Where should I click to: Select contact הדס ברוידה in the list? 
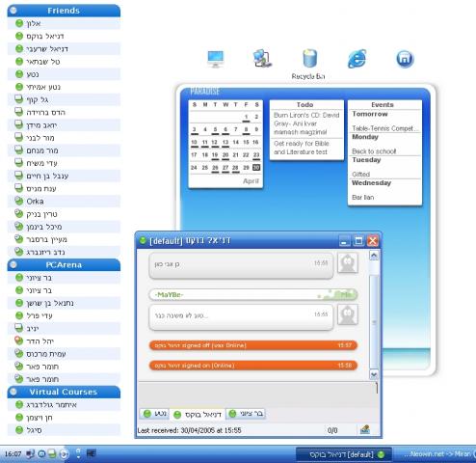[x=64, y=112]
